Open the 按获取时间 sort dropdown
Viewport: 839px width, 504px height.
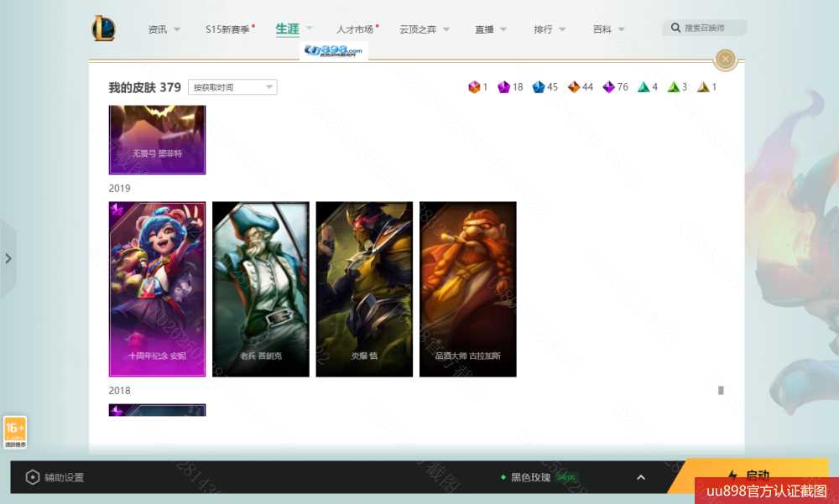(232, 87)
